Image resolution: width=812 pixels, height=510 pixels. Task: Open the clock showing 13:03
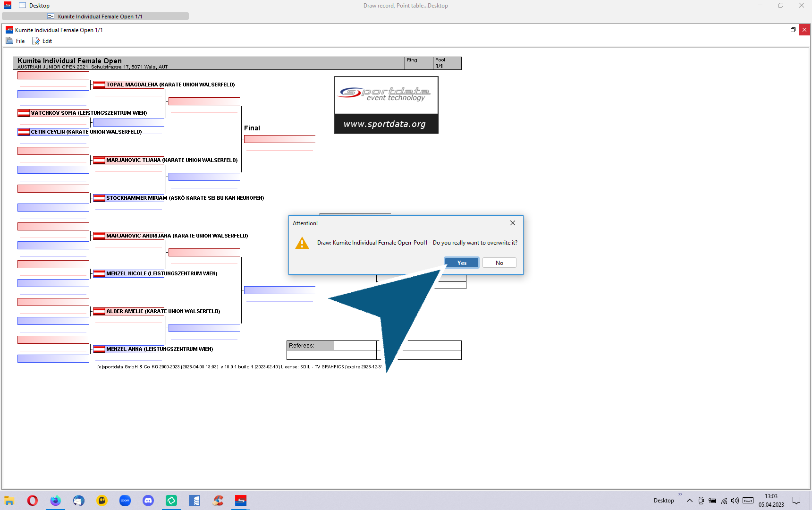tap(771, 501)
